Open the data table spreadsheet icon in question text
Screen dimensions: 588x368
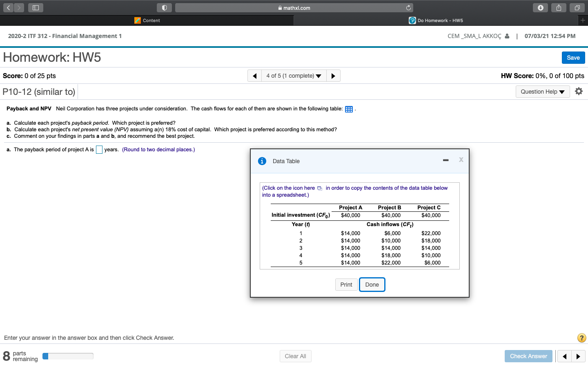(349, 109)
